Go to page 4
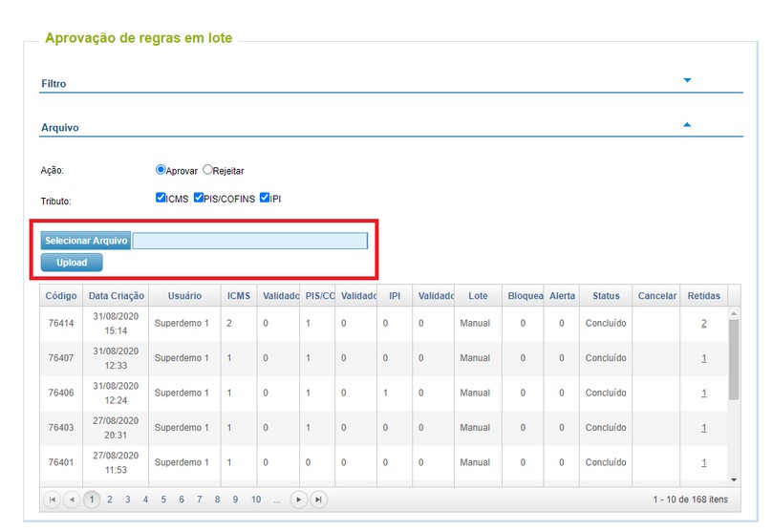 (145, 500)
